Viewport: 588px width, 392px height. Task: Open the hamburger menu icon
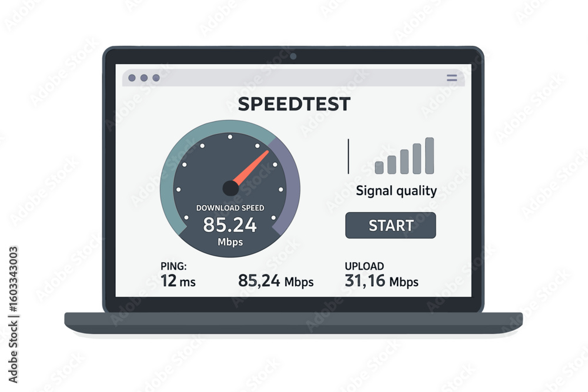[452, 78]
